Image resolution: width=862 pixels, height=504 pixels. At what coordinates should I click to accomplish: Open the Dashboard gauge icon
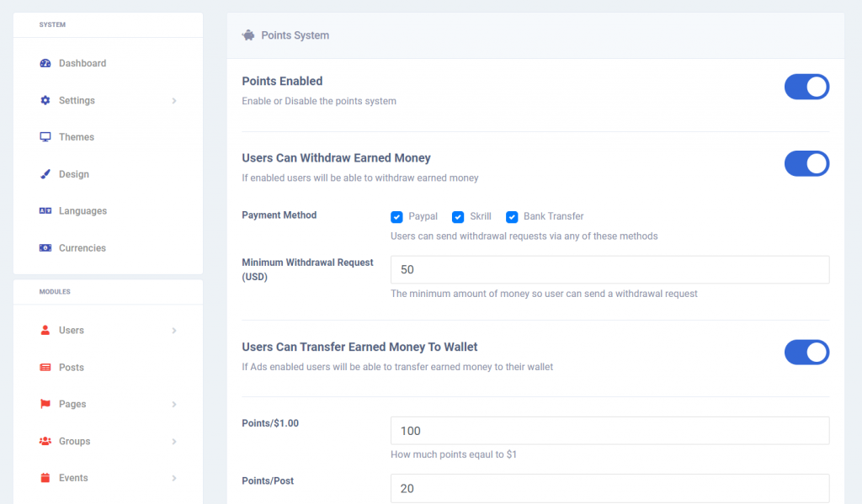click(45, 63)
